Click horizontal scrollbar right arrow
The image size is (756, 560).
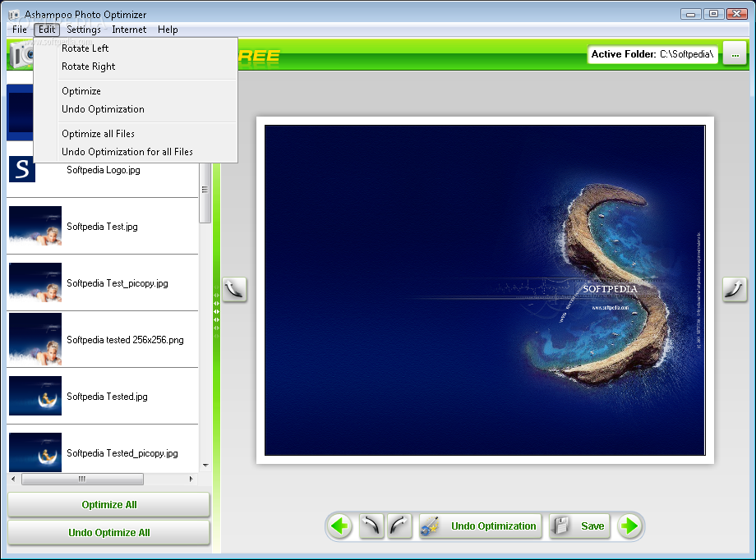click(191, 479)
